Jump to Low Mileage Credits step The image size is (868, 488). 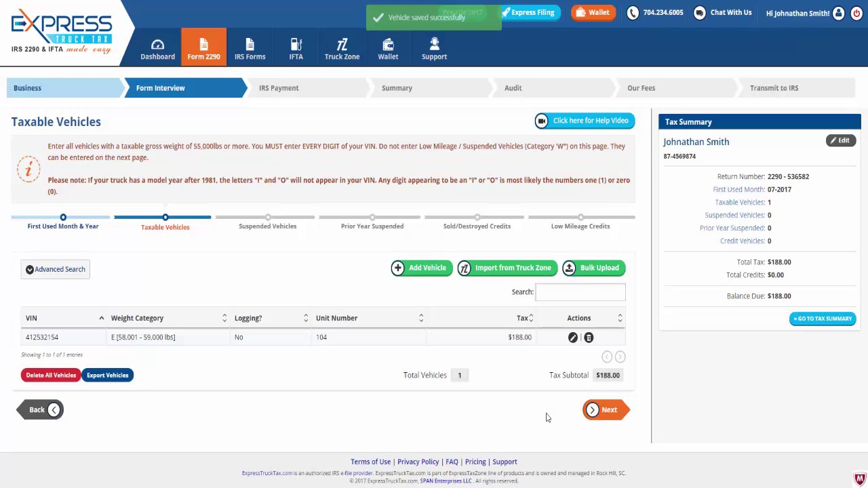coord(580,222)
